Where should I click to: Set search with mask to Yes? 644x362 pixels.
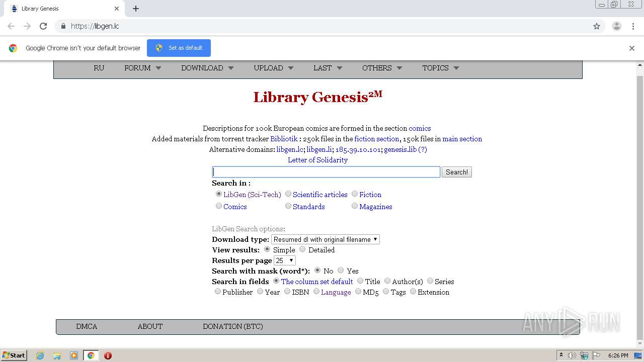[x=341, y=270]
